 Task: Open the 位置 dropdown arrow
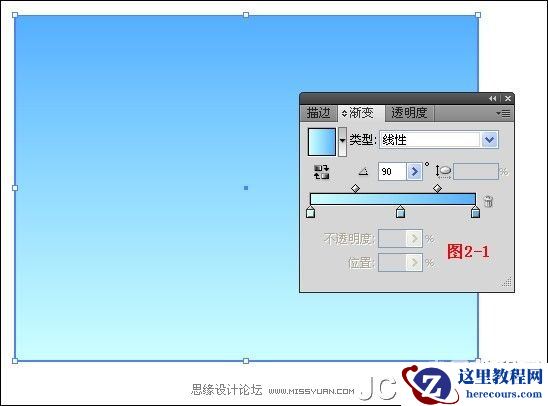click(414, 262)
